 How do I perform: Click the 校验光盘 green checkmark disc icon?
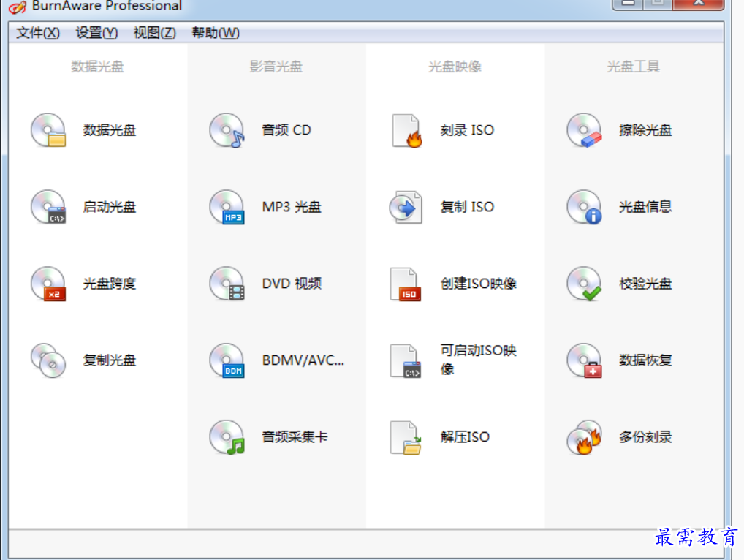click(584, 284)
